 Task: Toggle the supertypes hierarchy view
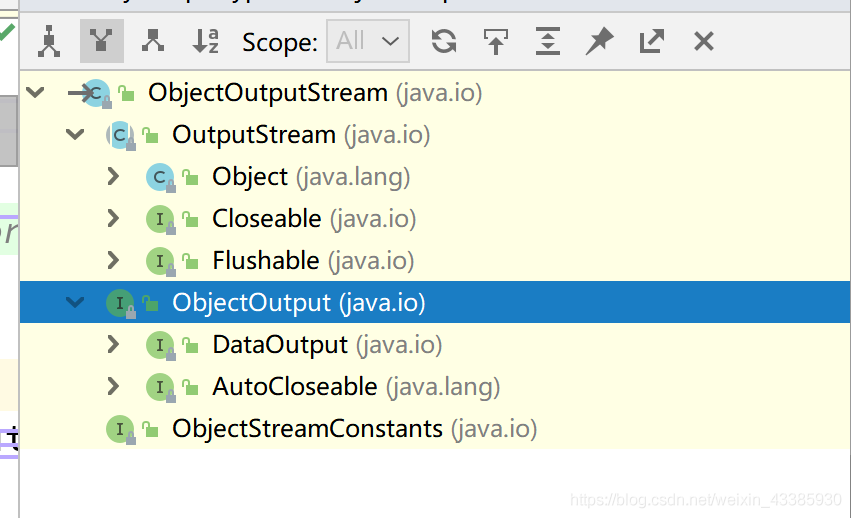click(101, 41)
